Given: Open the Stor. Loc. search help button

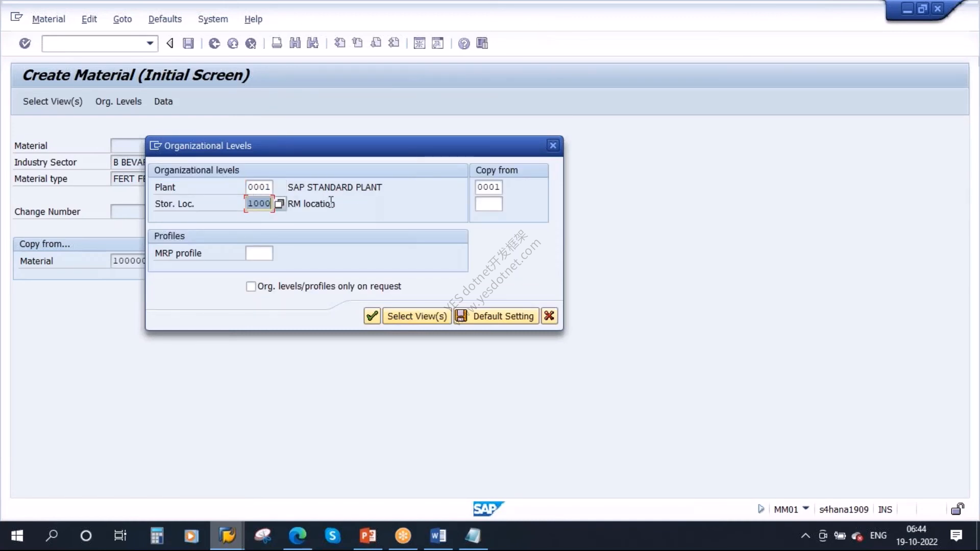Looking at the screenshot, I should 280,204.
